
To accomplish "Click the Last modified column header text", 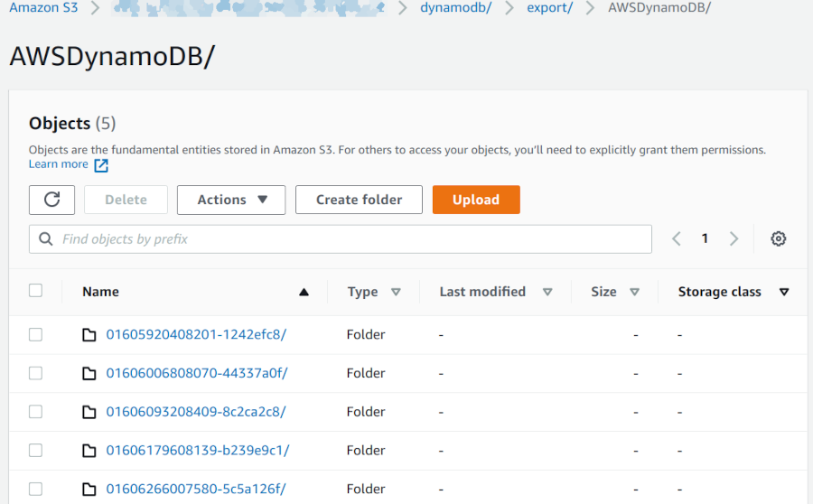I will (x=482, y=292).
